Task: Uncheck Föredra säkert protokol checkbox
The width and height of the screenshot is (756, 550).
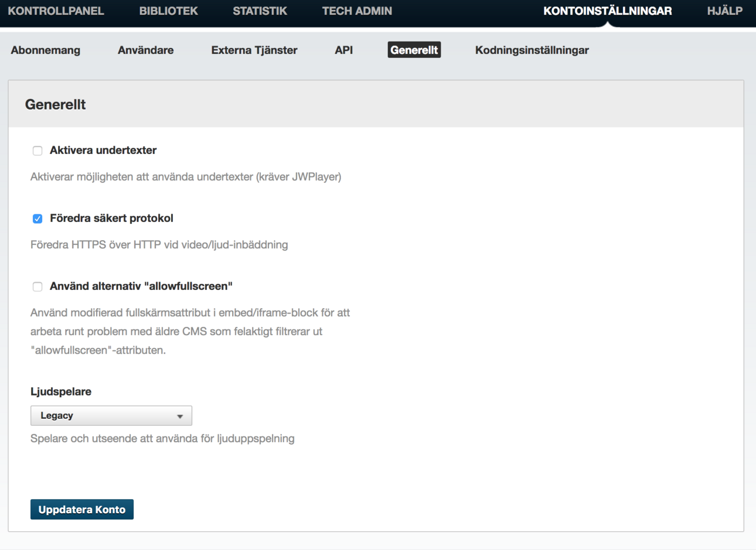Action: 37,219
